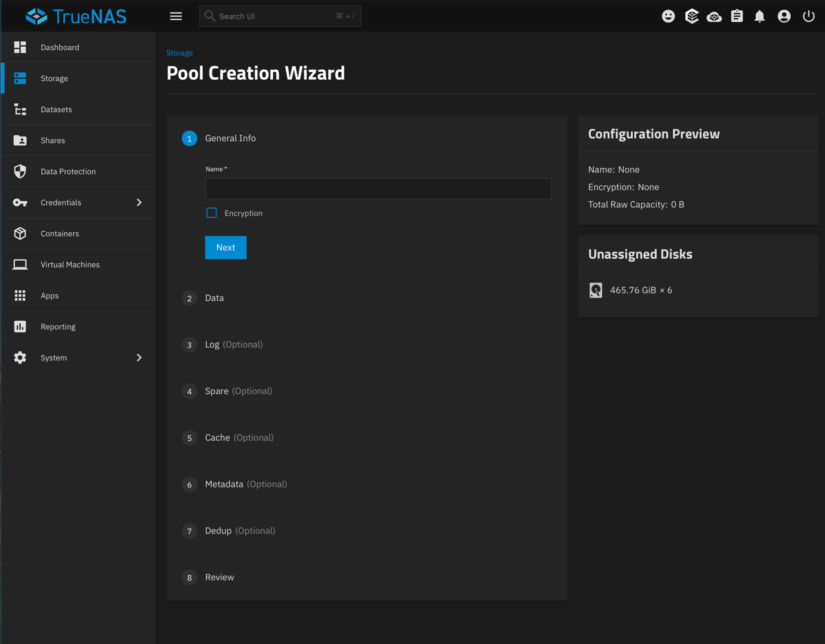This screenshot has width=825, height=644.
Task: Click the unassigned disk drive icon
Action: click(596, 290)
